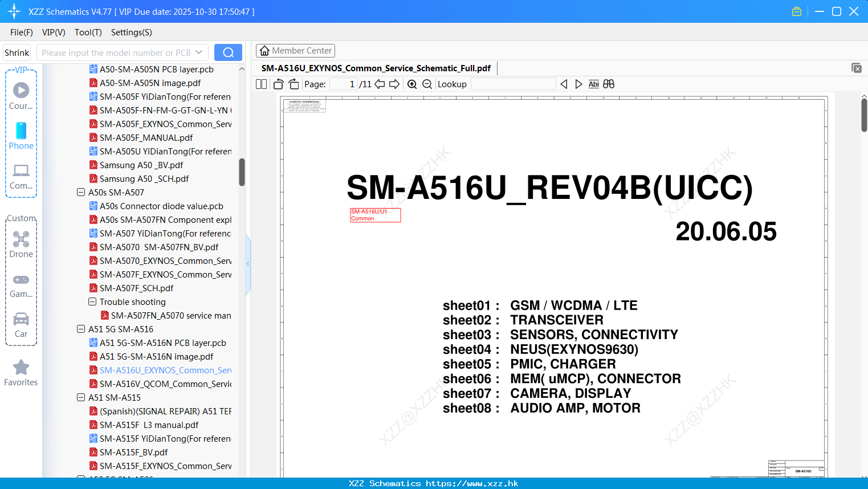This screenshot has height=489, width=868.
Task: Click Shrink button
Action: (x=17, y=52)
